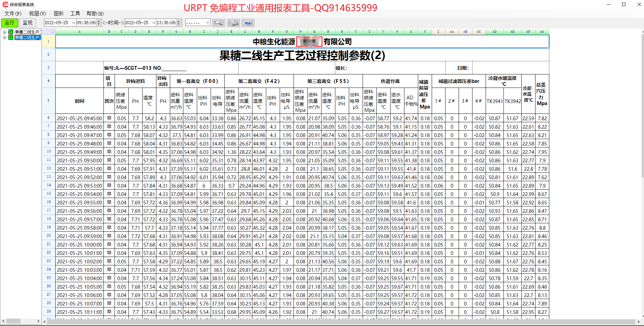Open help with the blue question mark icon

248,23
